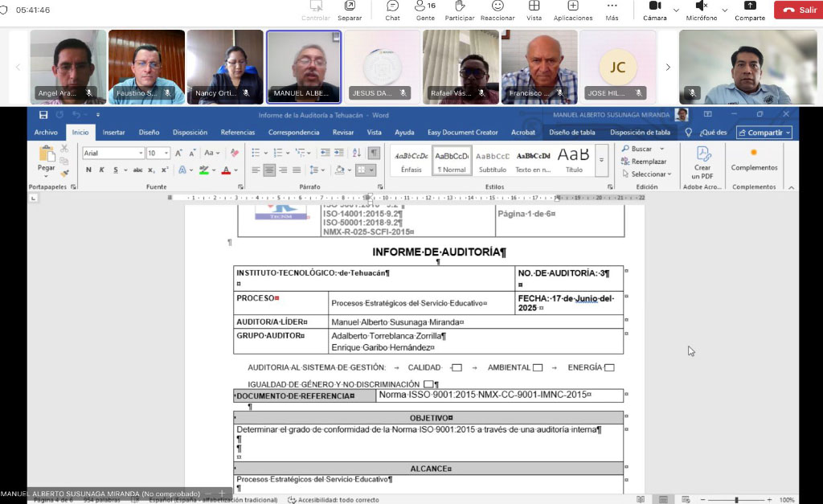Screen dimensions: 823x504
Task: Apply superscript formatting
Action: [165, 170]
